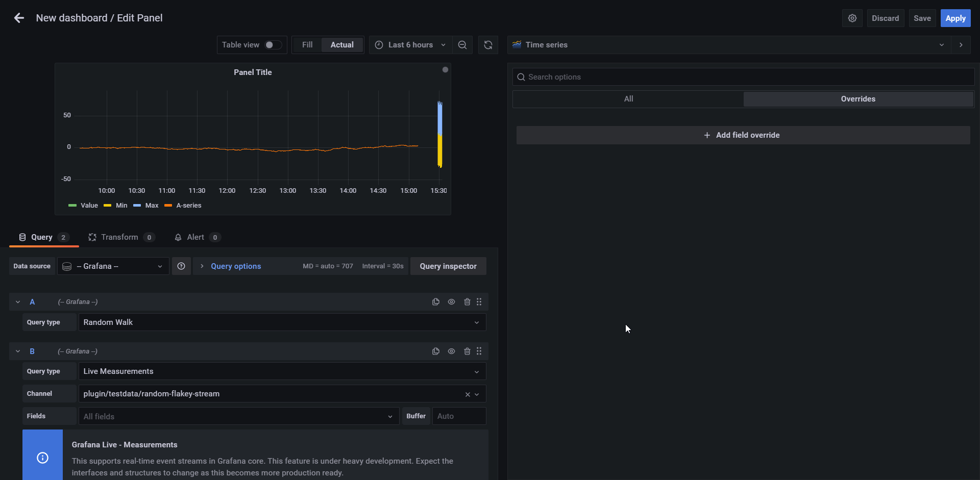
Task: Open dashboard settings with the gear icon
Action: pos(852,18)
